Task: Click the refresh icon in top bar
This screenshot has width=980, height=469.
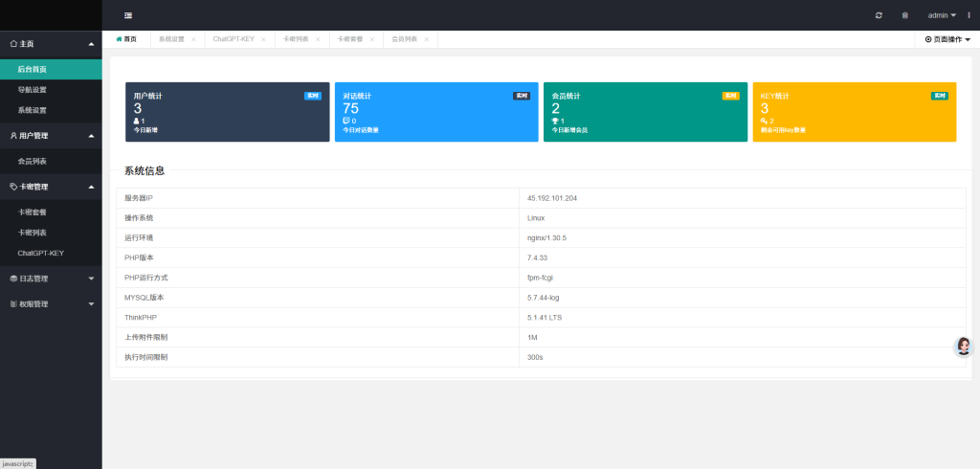Action: pos(879,15)
